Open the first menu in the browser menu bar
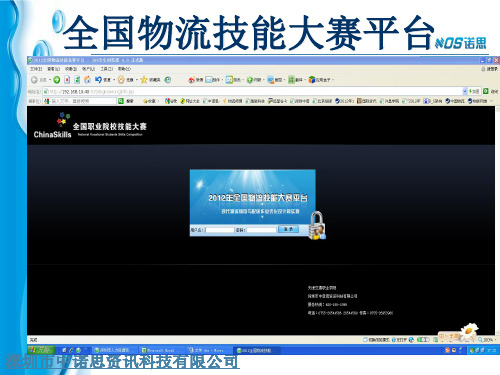The width and height of the screenshot is (500, 375). point(36,69)
